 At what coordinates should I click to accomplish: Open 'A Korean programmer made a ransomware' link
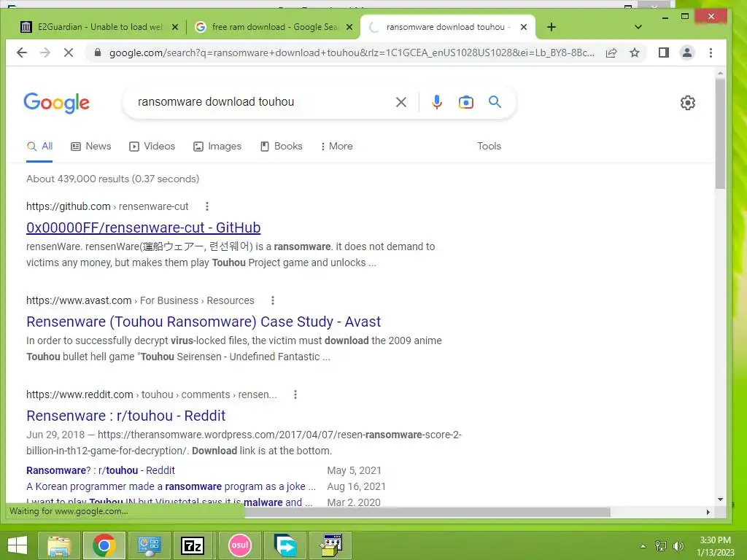[171, 486]
